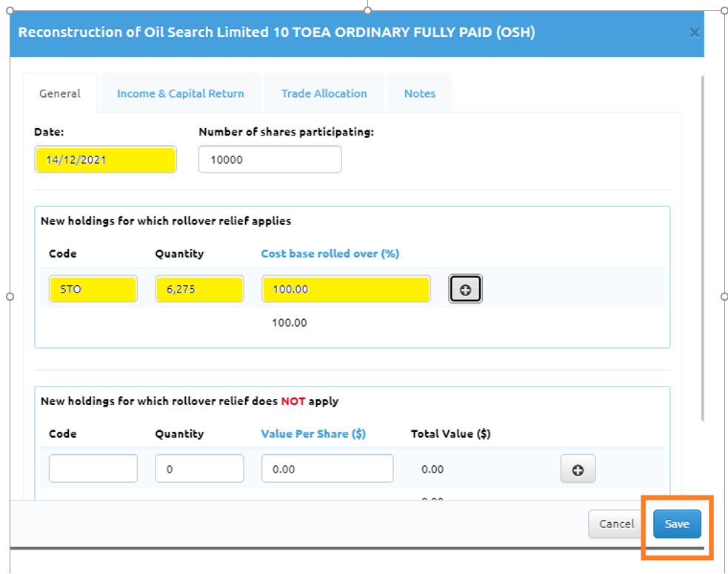Click the Quantity field showing 0
728x574 pixels.
click(199, 469)
